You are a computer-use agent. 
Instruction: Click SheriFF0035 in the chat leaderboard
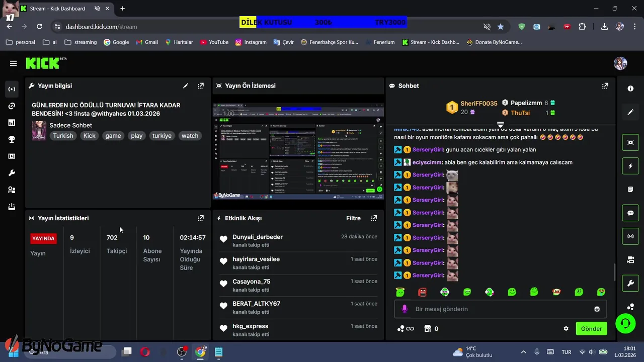(478, 104)
